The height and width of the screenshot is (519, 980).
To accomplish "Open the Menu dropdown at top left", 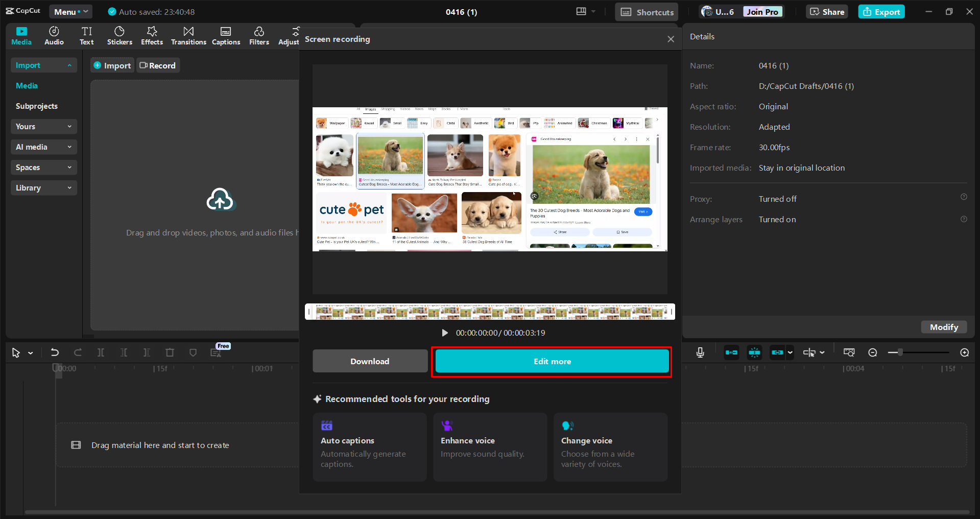I will (70, 11).
